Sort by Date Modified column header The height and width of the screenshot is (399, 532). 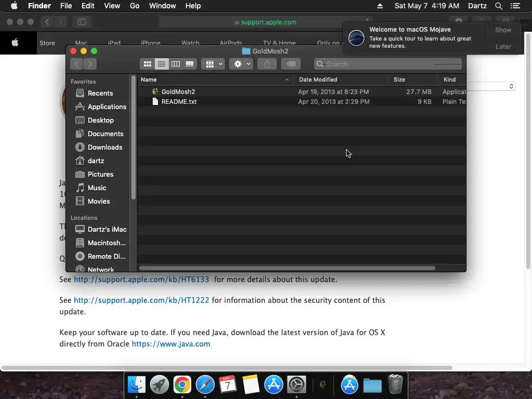340,79
